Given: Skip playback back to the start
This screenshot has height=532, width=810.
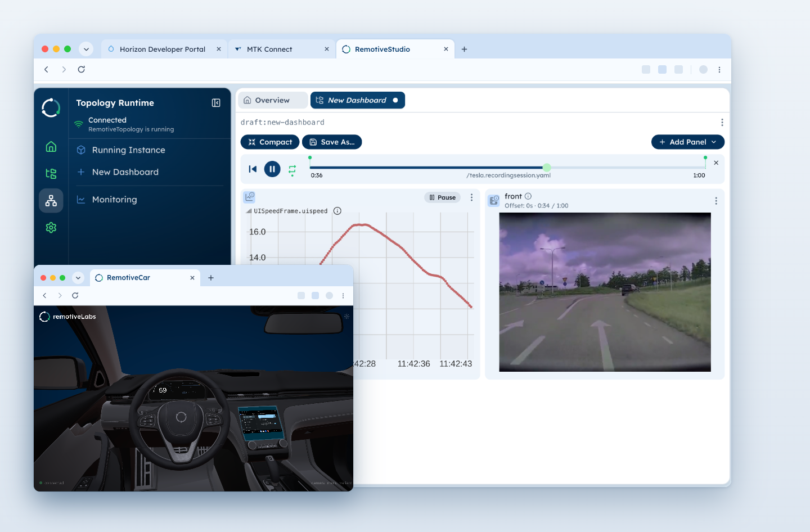Looking at the screenshot, I should [253, 169].
